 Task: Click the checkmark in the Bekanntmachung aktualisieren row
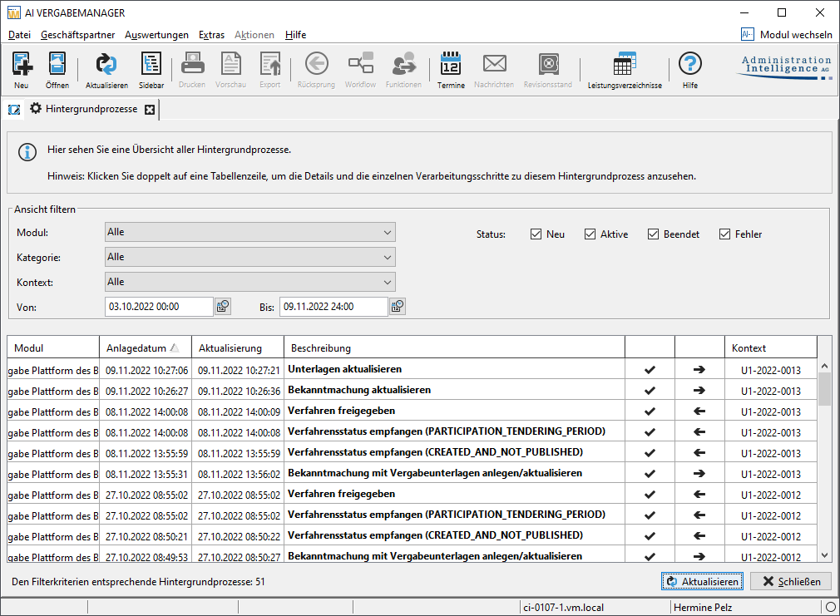(x=650, y=391)
